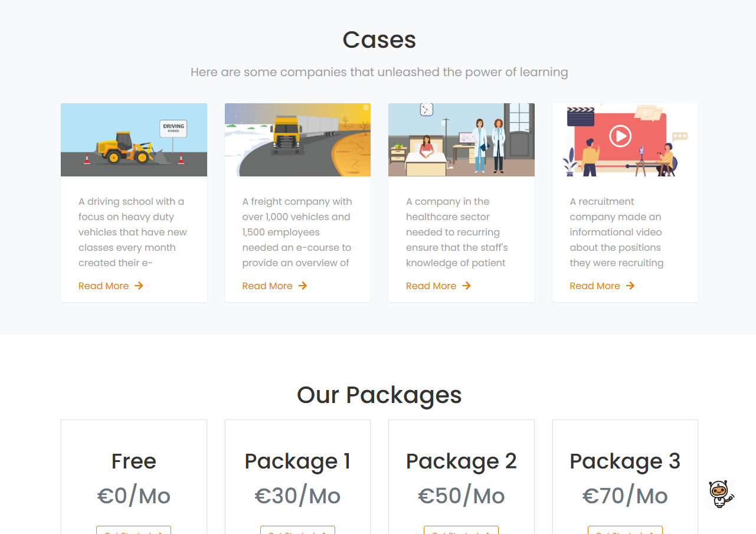Viewport: 756px width, 534px height.
Task: Select the Free package €0/Mo price
Action: [x=134, y=496]
